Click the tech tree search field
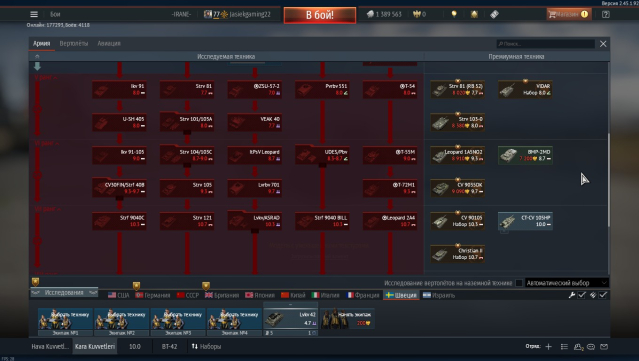Screen dimensions: 639x361 pos(545,44)
